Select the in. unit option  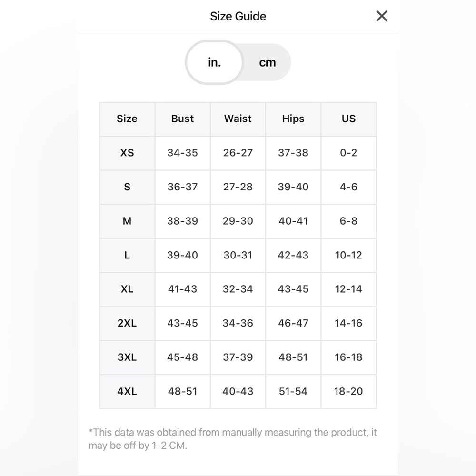click(214, 62)
